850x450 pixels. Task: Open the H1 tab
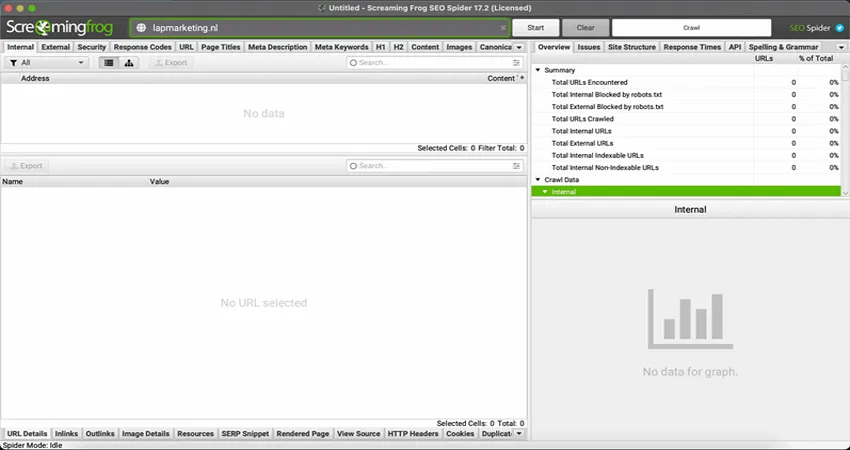pos(381,47)
